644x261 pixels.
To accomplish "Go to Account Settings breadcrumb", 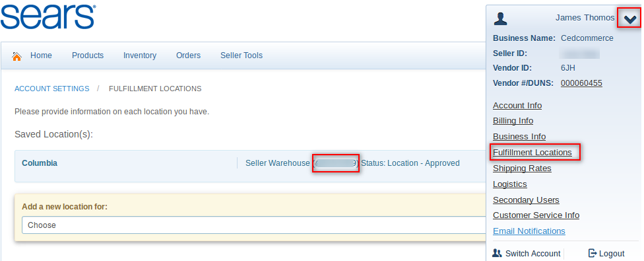I will pos(51,89).
